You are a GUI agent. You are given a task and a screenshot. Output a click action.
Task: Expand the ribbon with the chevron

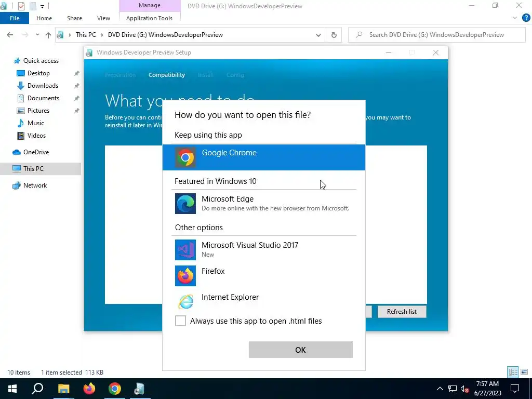pos(515,18)
